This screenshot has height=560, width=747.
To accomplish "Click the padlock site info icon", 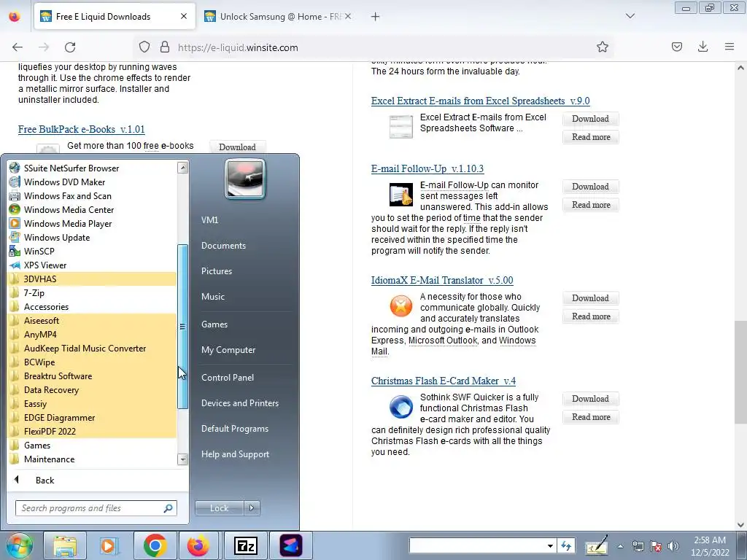I will [x=165, y=47].
